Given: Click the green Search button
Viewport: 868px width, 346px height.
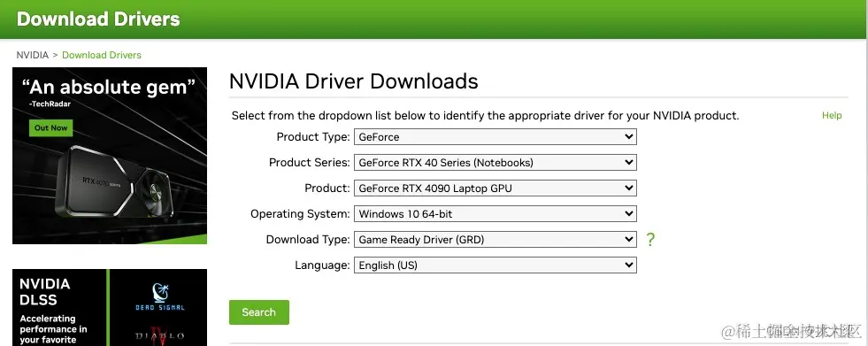Looking at the screenshot, I should 259,312.
